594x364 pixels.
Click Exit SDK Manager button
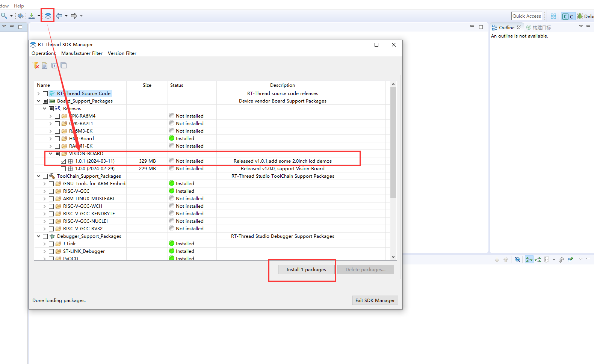coord(375,301)
